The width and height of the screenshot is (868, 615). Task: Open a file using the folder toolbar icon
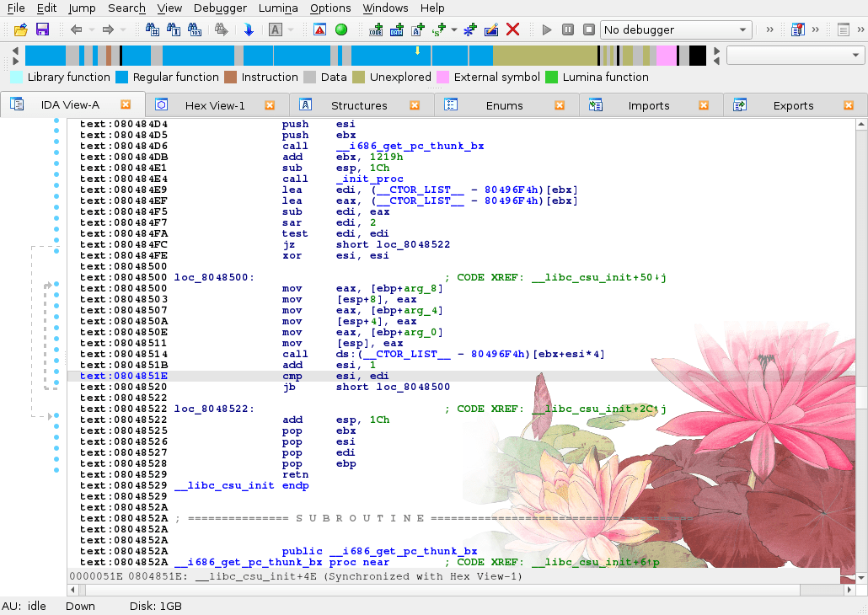[x=20, y=28]
